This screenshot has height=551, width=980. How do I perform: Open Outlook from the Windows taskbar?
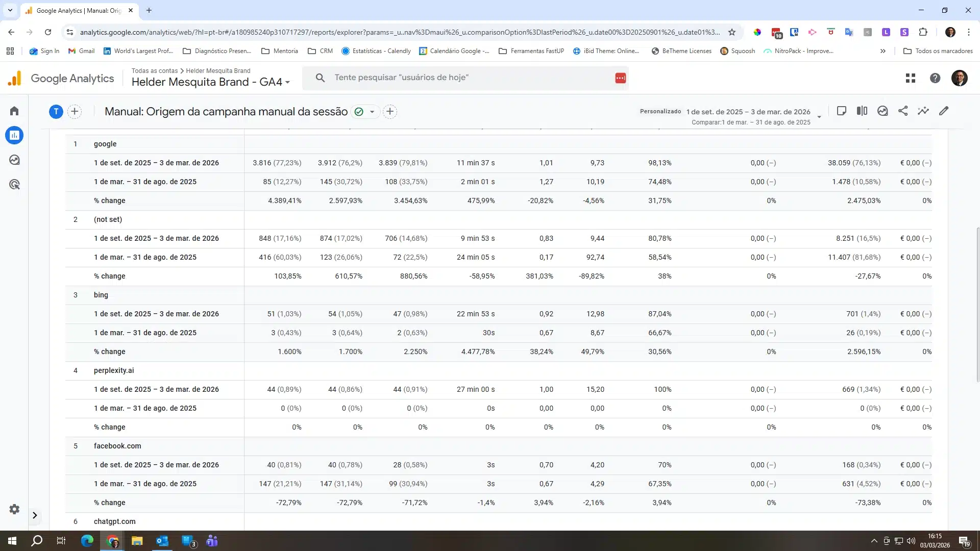coord(162,541)
